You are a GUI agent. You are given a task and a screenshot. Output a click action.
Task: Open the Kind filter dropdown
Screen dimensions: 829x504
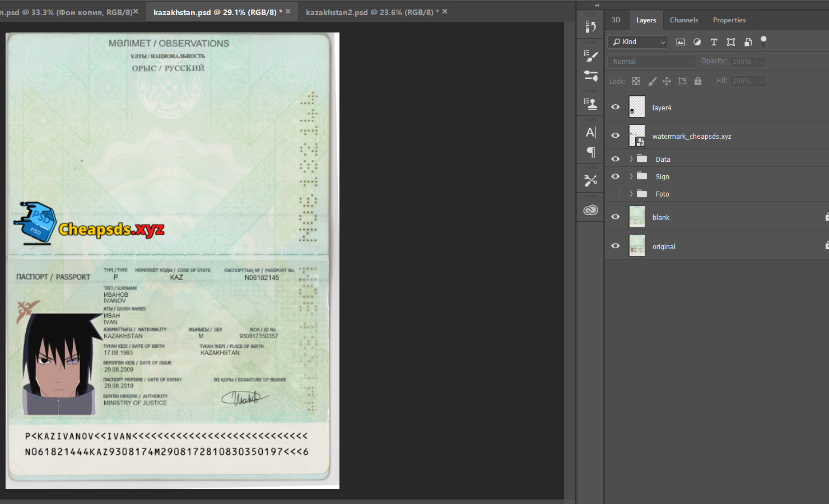637,42
